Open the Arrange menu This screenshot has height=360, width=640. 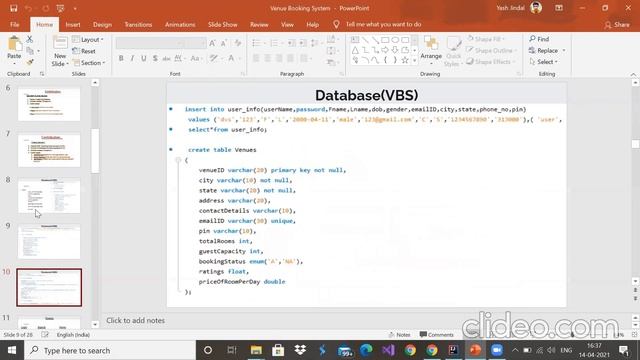[431, 50]
